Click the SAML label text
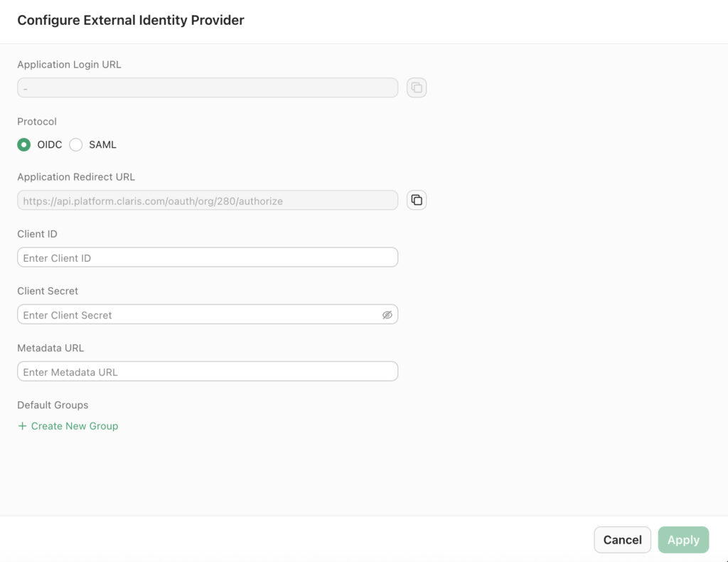Viewport: 728px width, 562px height. click(102, 145)
